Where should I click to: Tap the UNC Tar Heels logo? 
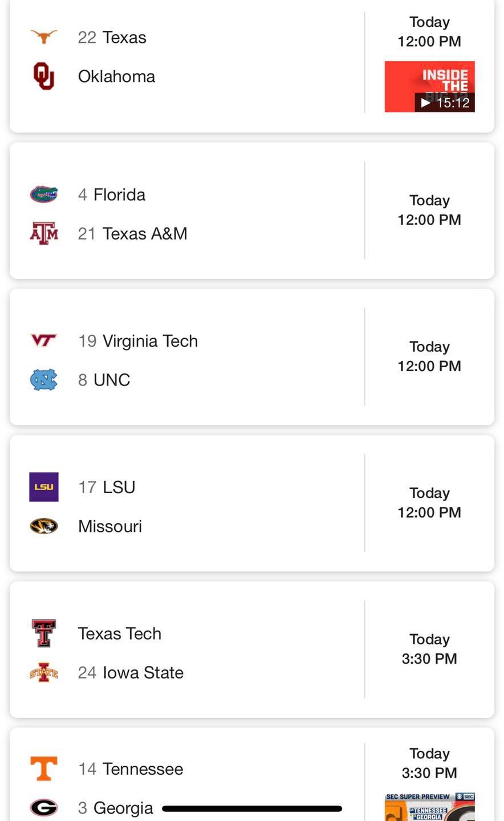[x=44, y=380]
